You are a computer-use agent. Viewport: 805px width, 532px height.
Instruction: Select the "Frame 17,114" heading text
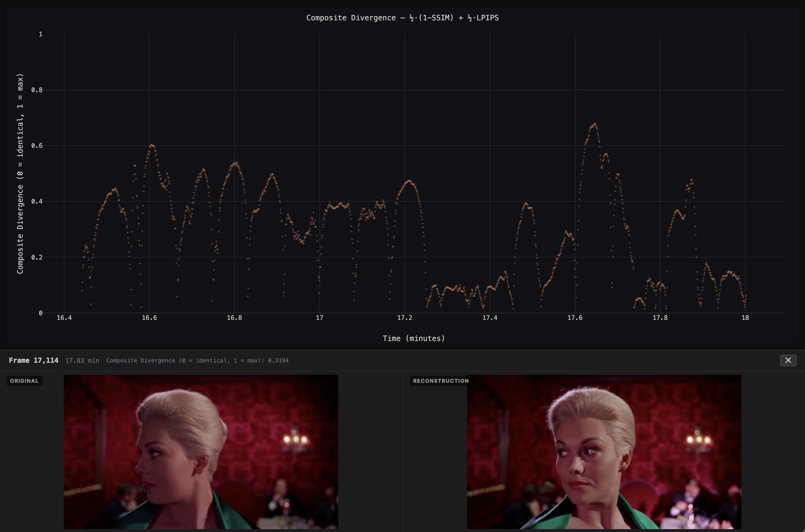[x=33, y=360]
